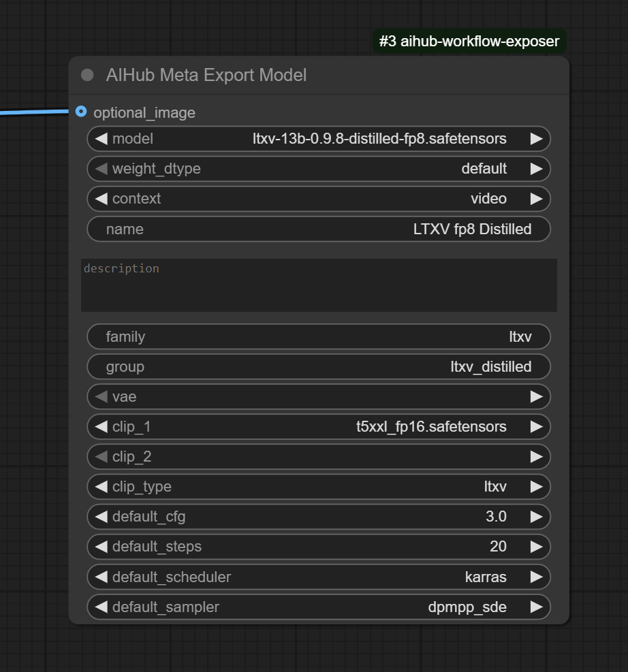Collapse node via gray dot in title
The height and width of the screenshot is (672, 628).
pyautogui.click(x=87, y=76)
